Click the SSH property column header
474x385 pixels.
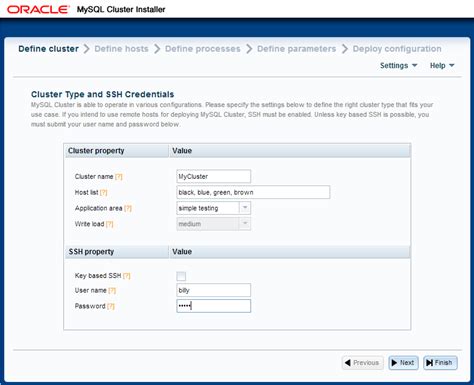pos(117,252)
